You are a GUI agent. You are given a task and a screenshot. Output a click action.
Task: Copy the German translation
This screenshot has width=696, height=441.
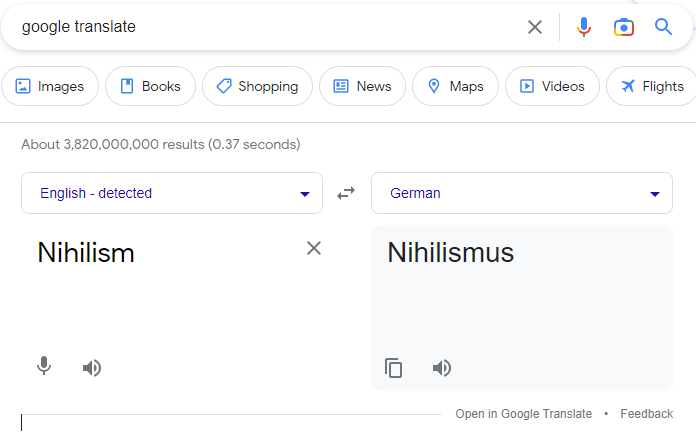pyautogui.click(x=393, y=368)
